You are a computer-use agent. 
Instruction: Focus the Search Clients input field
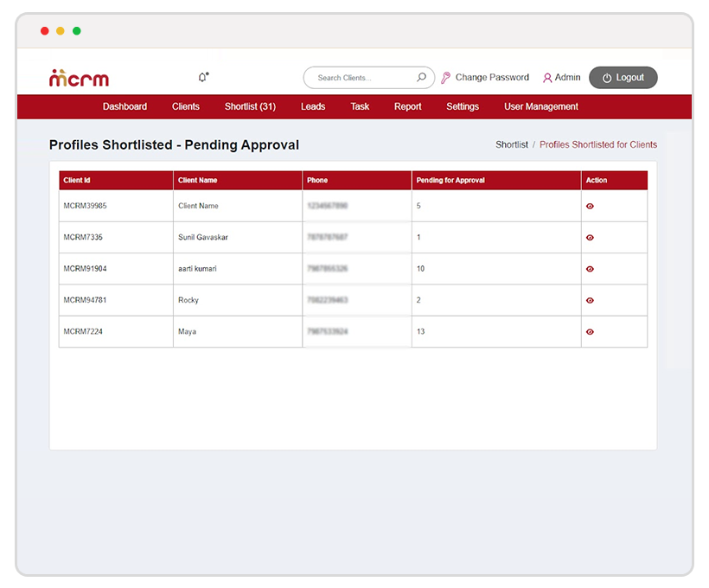[363, 78]
